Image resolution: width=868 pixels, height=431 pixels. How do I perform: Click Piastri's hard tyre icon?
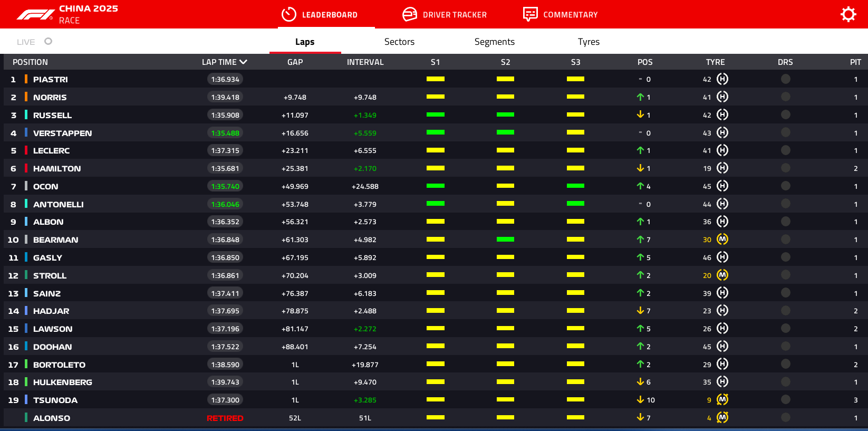click(722, 79)
